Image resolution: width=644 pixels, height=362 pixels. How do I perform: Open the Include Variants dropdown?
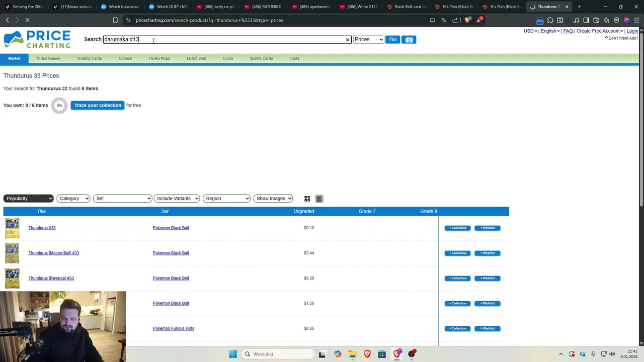point(177,199)
